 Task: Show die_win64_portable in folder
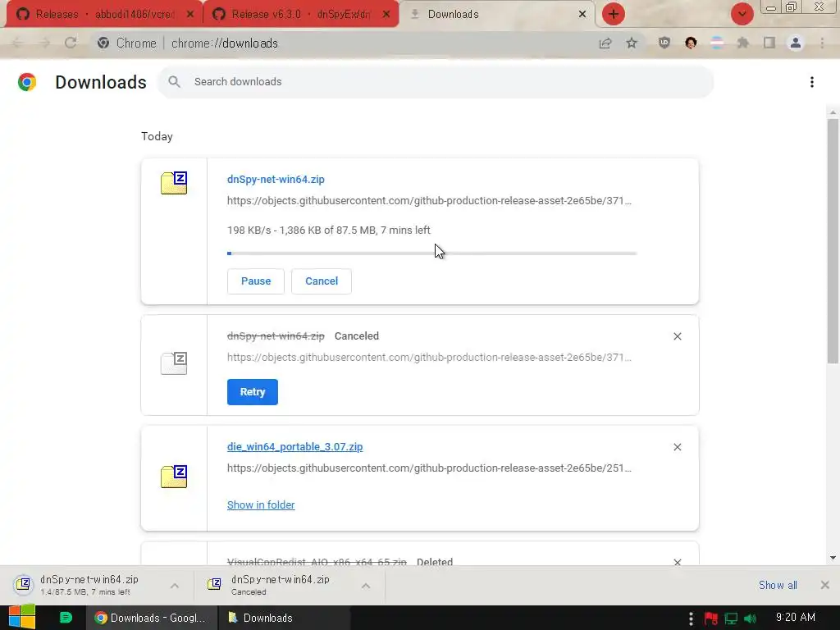[261, 505]
